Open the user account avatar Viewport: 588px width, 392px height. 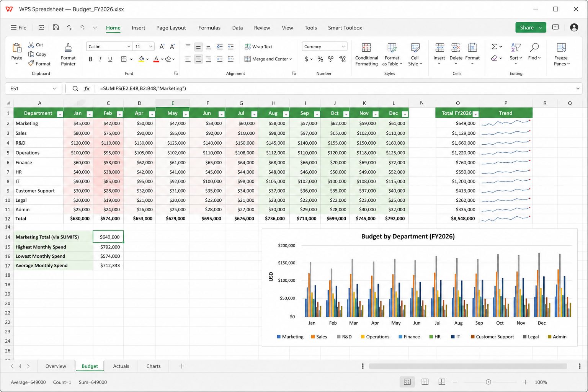click(x=574, y=27)
